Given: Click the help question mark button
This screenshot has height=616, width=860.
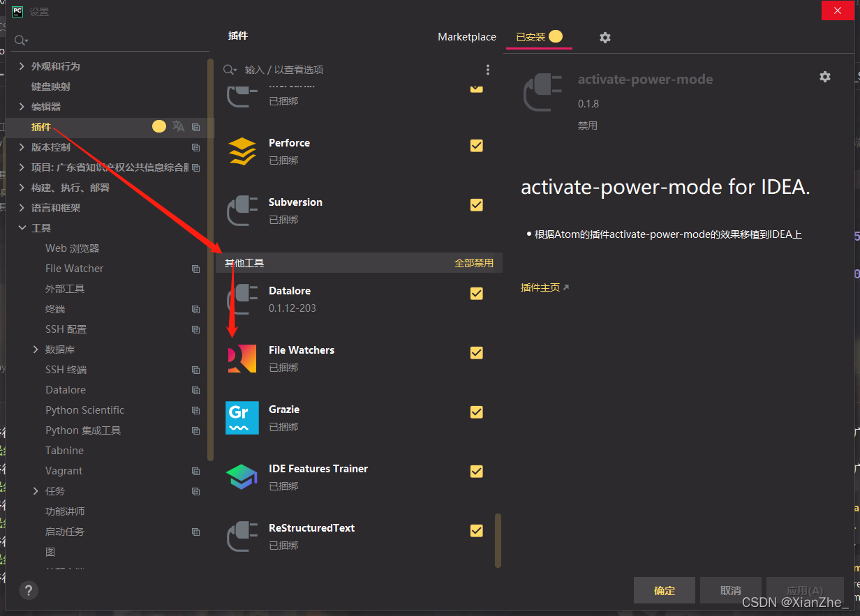Looking at the screenshot, I should [29, 591].
